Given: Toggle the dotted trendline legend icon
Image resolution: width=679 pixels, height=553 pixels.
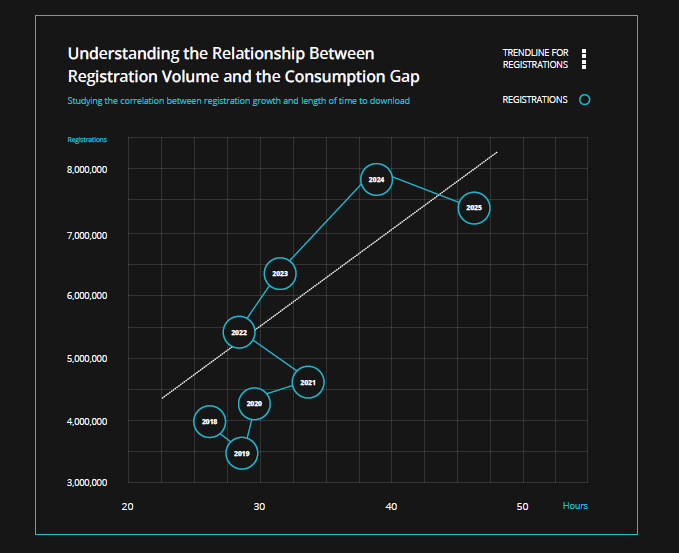Looking at the screenshot, I should (584, 59).
